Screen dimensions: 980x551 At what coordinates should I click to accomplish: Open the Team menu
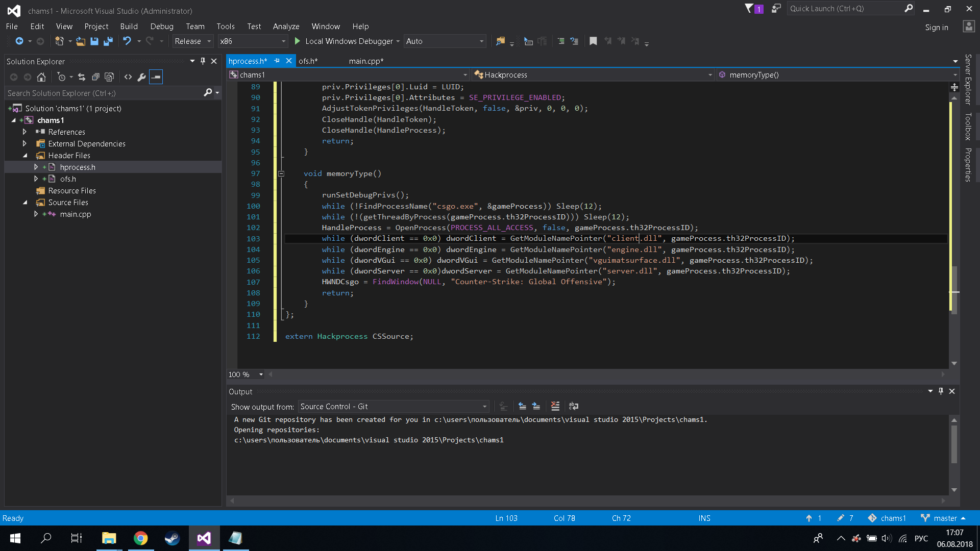[195, 27]
